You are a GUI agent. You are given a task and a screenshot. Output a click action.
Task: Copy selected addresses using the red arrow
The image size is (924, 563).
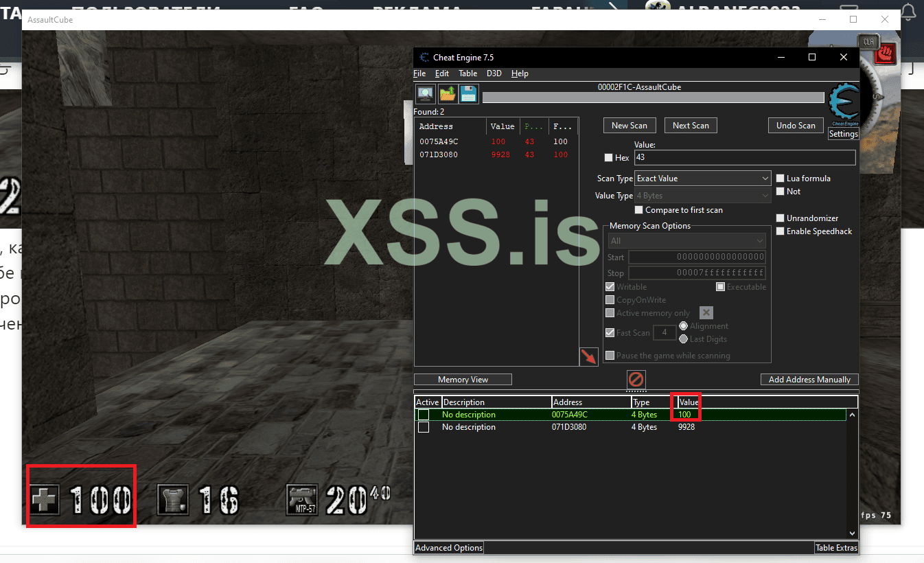pos(589,356)
